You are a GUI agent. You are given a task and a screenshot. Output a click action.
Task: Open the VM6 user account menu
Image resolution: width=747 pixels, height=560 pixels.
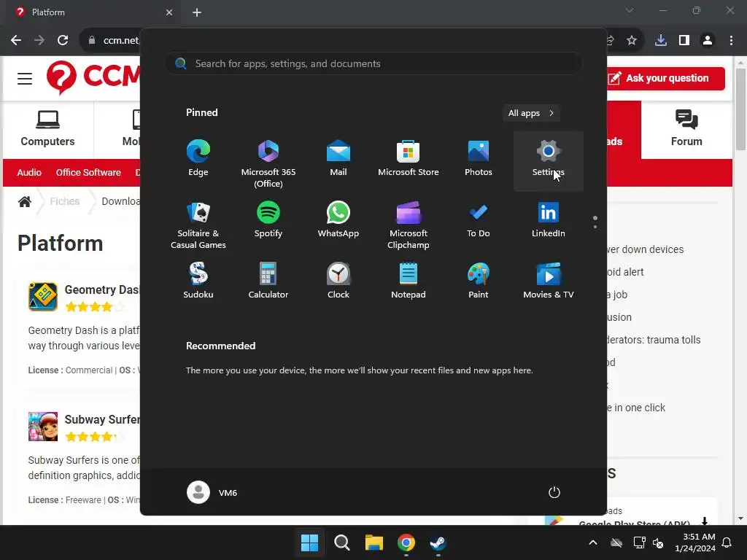pos(212,492)
